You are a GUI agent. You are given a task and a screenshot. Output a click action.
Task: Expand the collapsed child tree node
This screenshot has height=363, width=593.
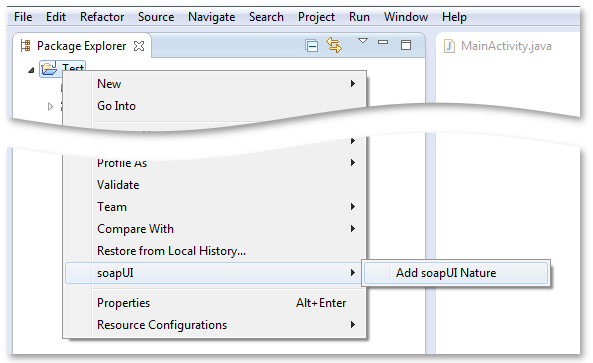(50, 107)
